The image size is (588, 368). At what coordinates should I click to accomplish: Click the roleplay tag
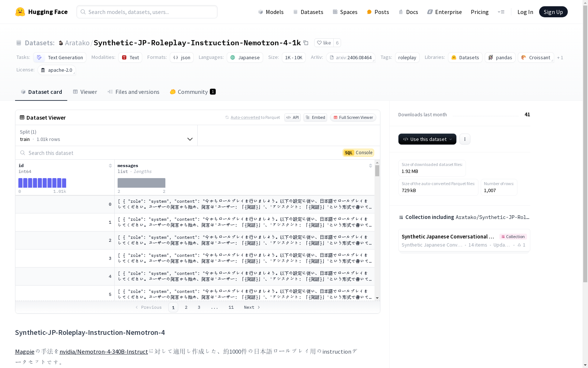[407, 57]
